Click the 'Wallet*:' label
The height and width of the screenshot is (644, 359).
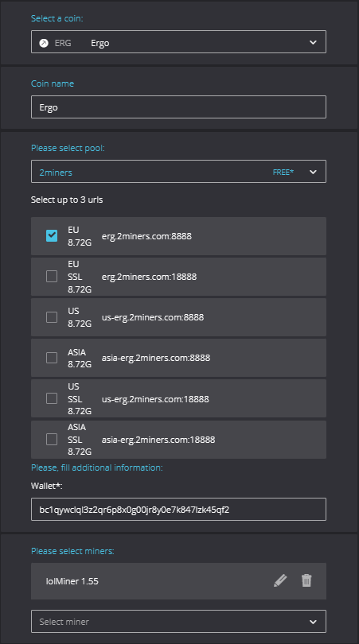pos(46,486)
